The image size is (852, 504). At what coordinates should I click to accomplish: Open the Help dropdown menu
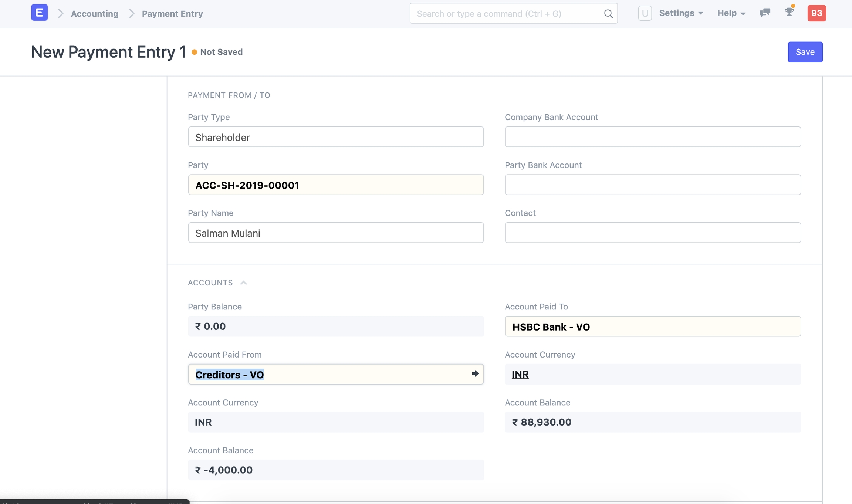731,13
